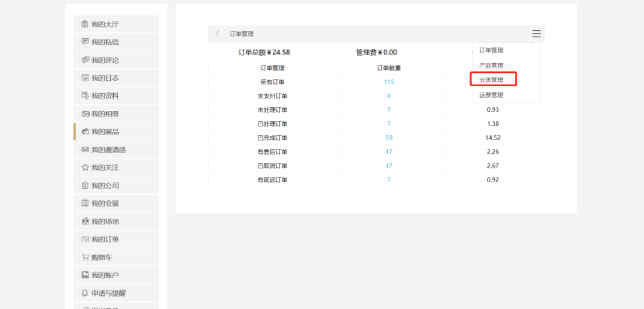Open the 59 count for 已完成订单

389,137
